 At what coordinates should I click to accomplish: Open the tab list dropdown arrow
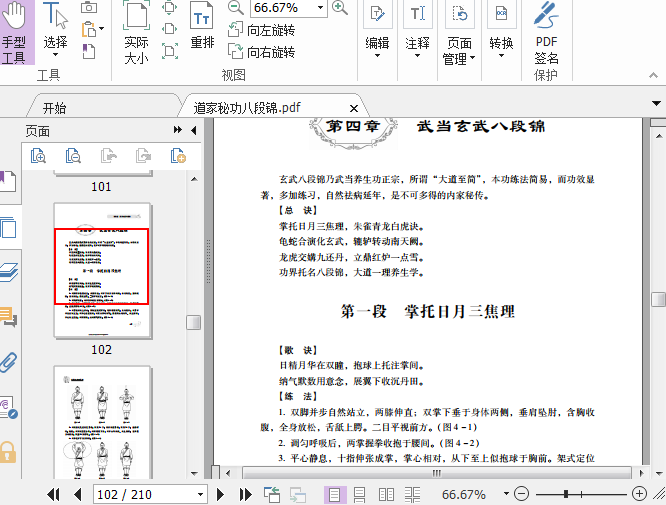[656, 103]
